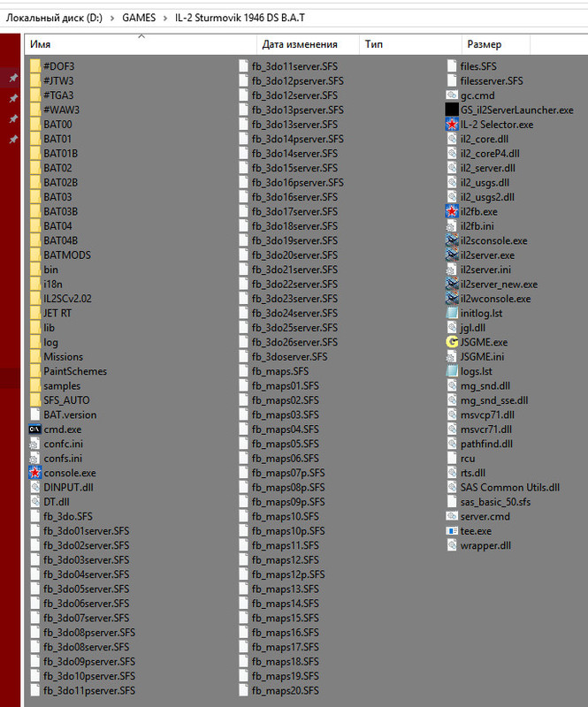Viewport: 588px width, 707px height.
Task: Select the DINPUT.dll library icon
Action: click(34, 488)
